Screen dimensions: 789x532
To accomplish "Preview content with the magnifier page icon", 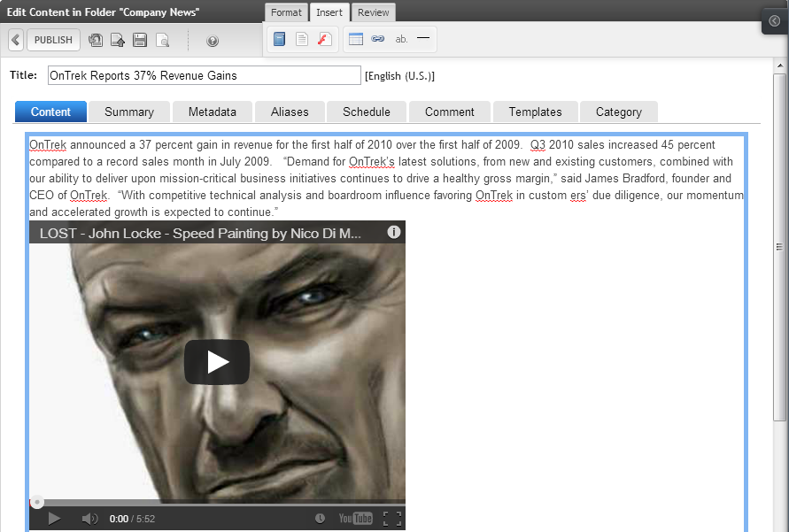I will [x=163, y=40].
